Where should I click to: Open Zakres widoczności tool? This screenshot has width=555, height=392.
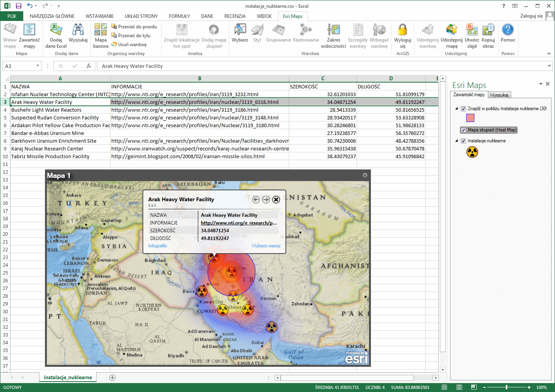[x=333, y=36]
